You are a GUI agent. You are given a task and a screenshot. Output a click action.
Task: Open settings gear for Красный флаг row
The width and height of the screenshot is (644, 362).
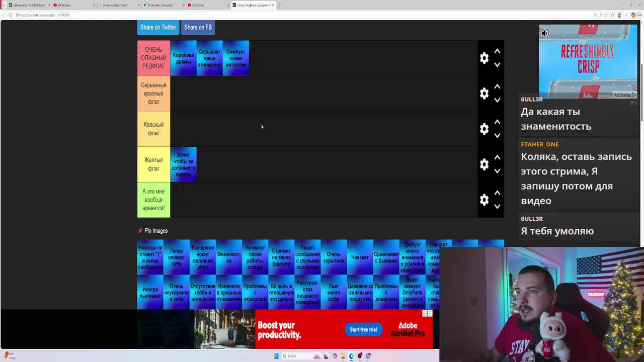click(484, 129)
